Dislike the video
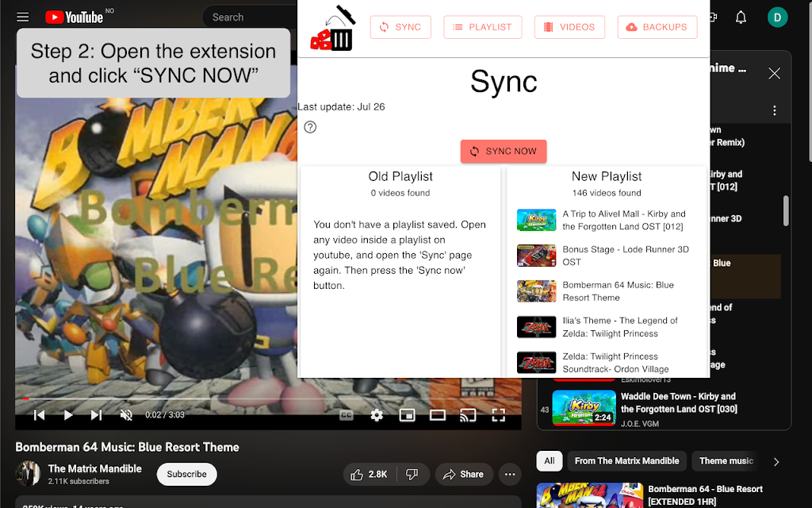 click(412, 475)
